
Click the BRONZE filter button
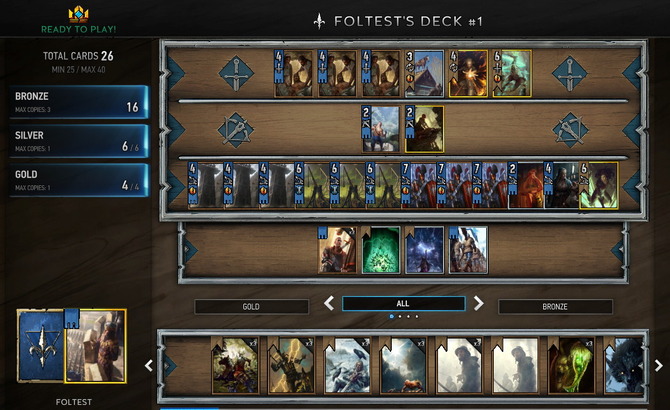[555, 307]
